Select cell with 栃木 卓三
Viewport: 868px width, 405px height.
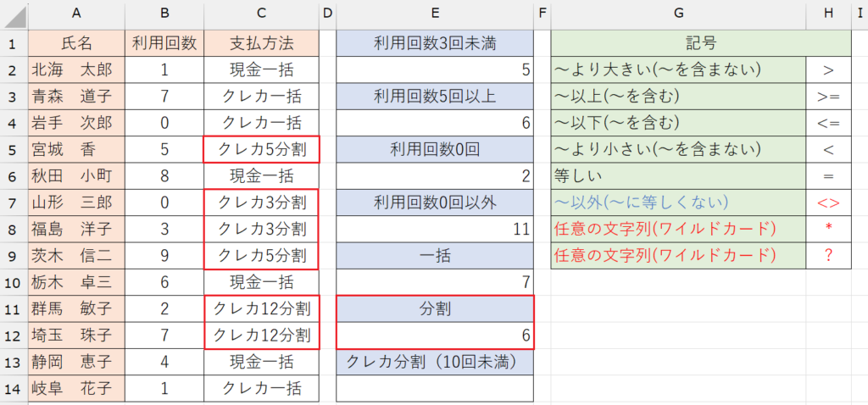(x=77, y=282)
